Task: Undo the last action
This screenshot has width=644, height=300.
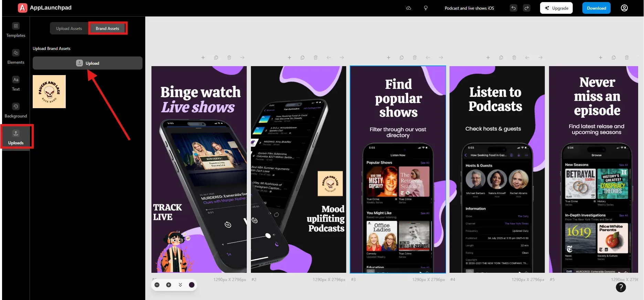Action: [x=514, y=8]
